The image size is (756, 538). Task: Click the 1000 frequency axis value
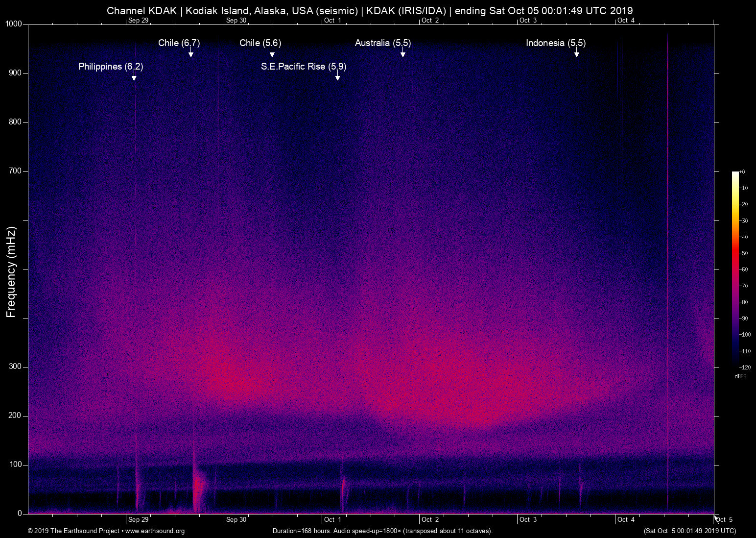[14, 24]
